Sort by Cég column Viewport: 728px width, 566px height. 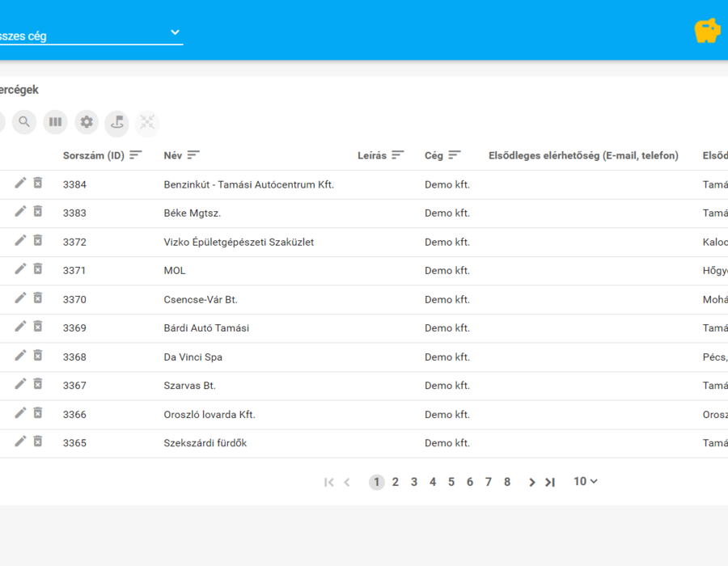(455, 155)
